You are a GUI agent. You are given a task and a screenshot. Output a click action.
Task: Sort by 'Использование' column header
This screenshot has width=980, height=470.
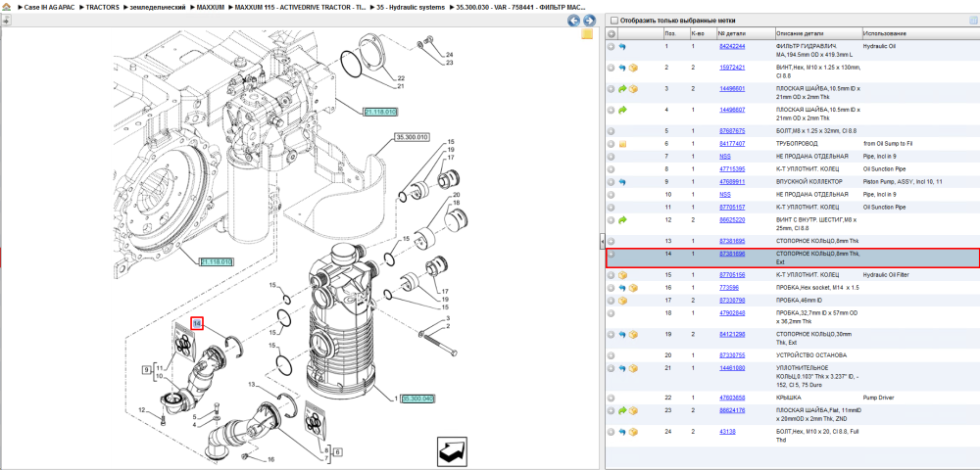coord(919,33)
